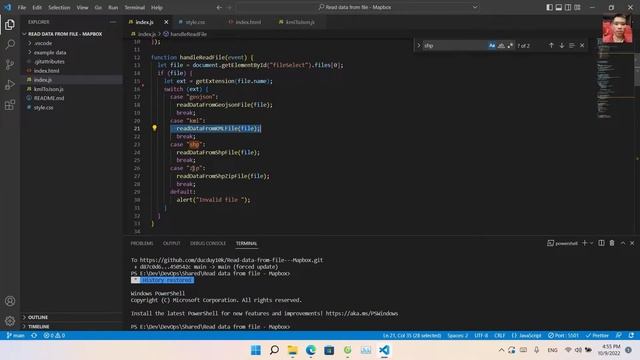The image size is (640, 360).
Task: Toggle secondary side bar layout icon
Action: 568,7
